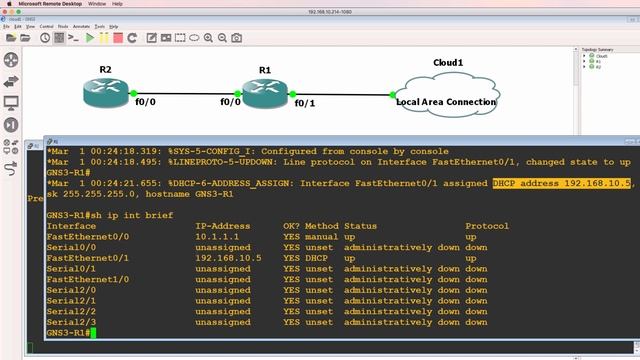The height and width of the screenshot is (360, 640).
Task: Click the 192.168.10.5 IP-Address cell
Action: click(228, 258)
